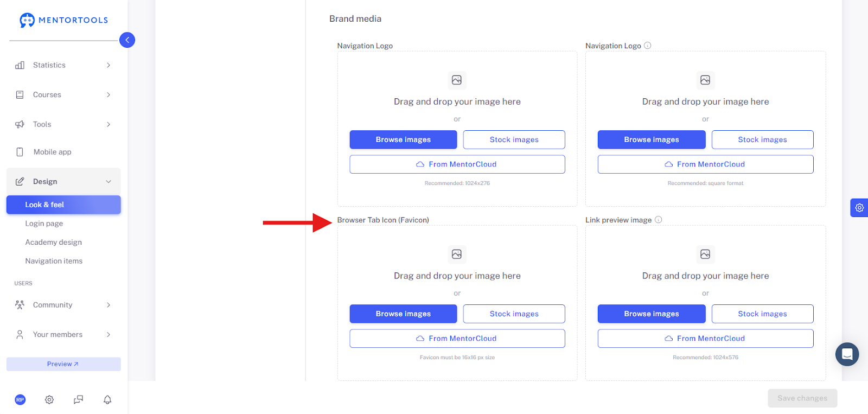
Task: Collapse sidebar with blue arrow button
Action: point(127,40)
